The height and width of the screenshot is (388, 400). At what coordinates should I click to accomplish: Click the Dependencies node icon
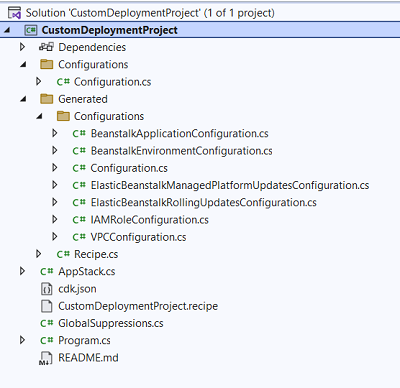[x=46, y=47]
